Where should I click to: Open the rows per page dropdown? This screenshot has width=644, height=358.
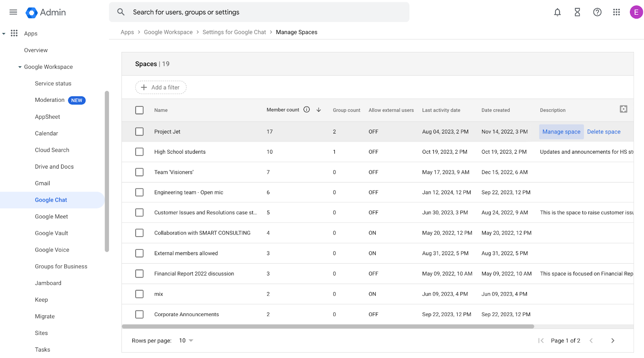coord(186,341)
